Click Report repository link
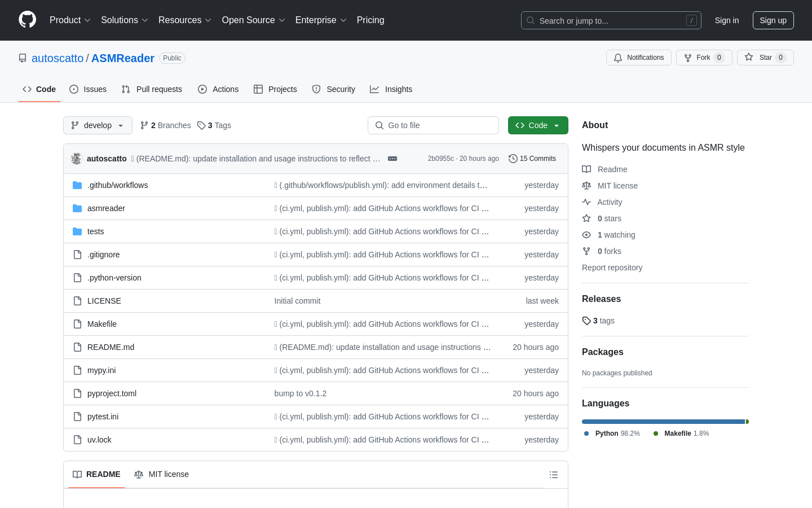 click(612, 268)
